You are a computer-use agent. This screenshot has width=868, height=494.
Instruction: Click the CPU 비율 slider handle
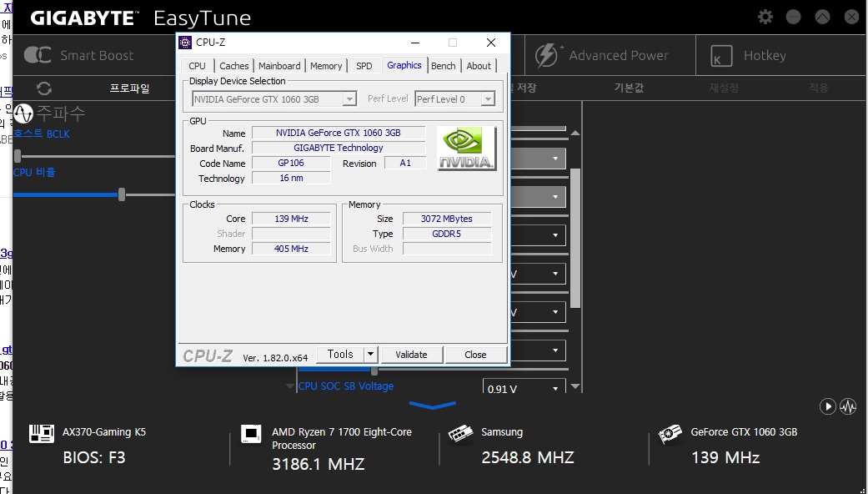122,194
